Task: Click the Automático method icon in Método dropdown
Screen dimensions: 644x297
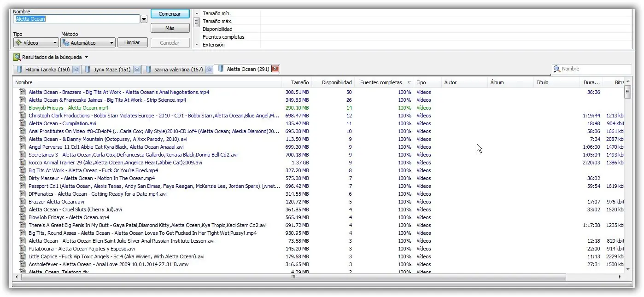Action: (x=65, y=43)
